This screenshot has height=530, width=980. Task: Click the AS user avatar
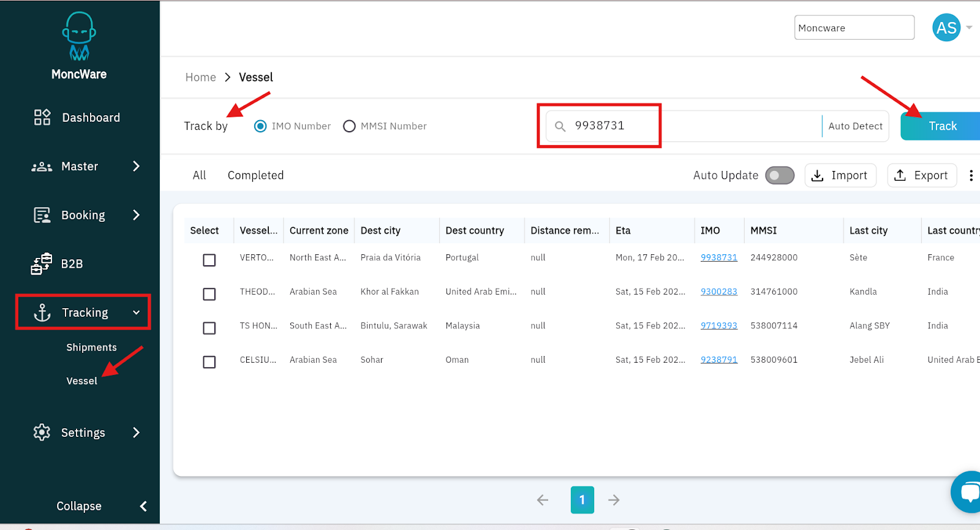point(946,28)
